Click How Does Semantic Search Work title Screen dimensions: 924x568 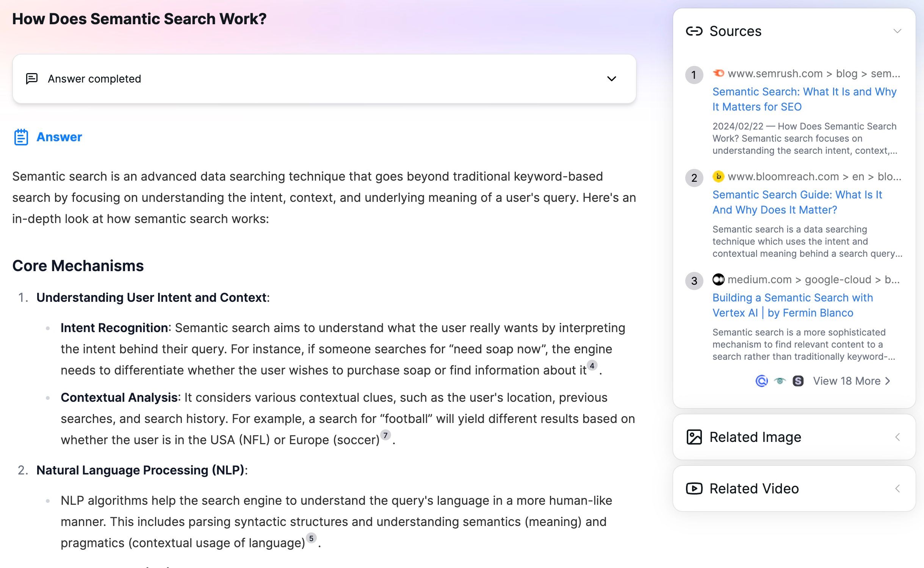pyautogui.click(x=139, y=19)
